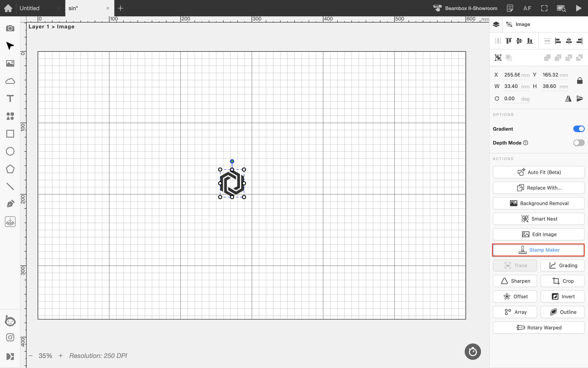
Task: Flip the image horizontally
Action: [x=568, y=99]
